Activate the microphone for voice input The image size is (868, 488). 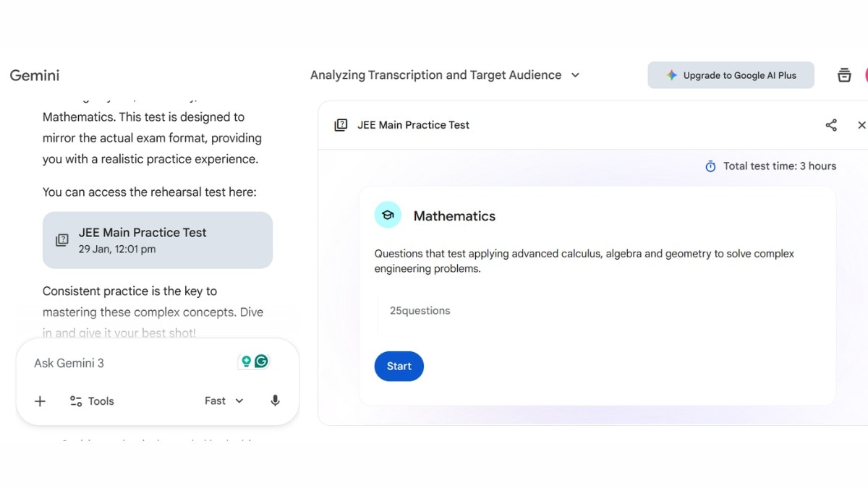pyautogui.click(x=275, y=400)
